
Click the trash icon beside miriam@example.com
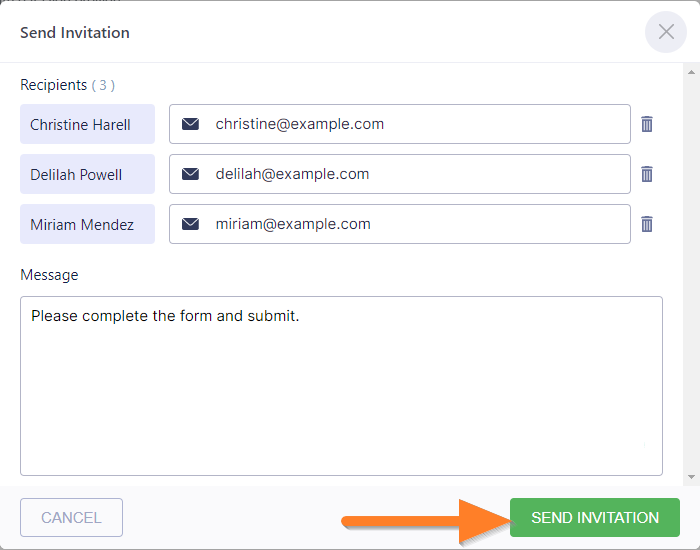pyautogui.click(x=647, y=224)
